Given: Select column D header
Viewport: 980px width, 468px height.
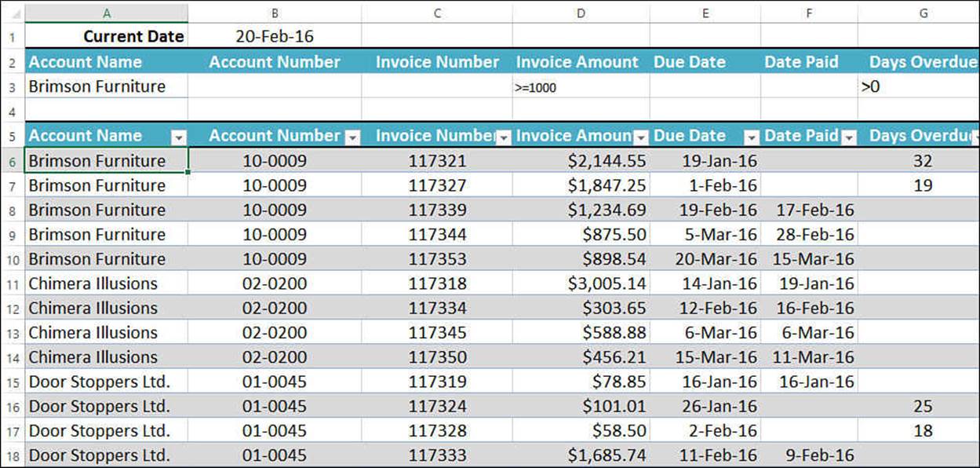Looking at the screenshot, I should (x=581, y=13).
